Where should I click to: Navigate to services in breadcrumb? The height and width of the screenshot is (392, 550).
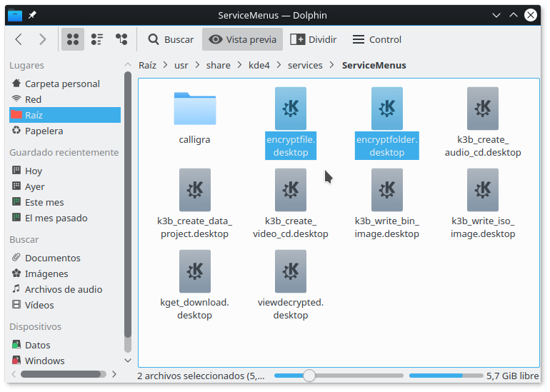pos(305,66)
